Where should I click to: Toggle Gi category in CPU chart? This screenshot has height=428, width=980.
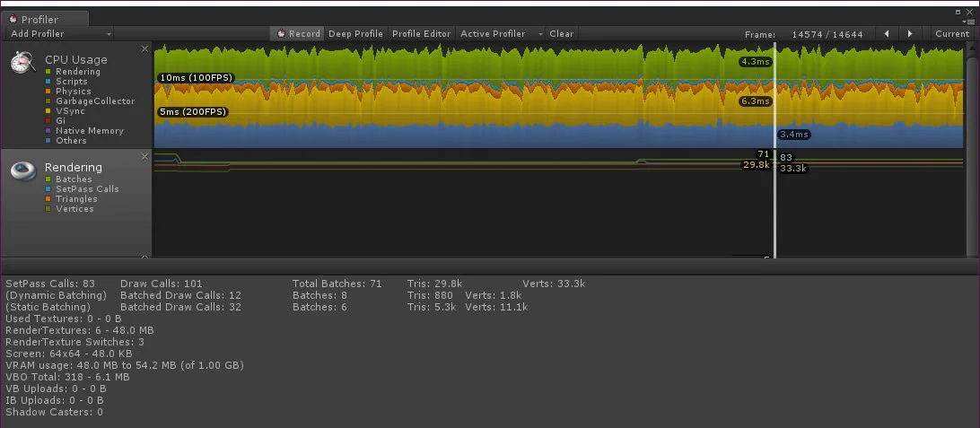(x=48, y=121)
